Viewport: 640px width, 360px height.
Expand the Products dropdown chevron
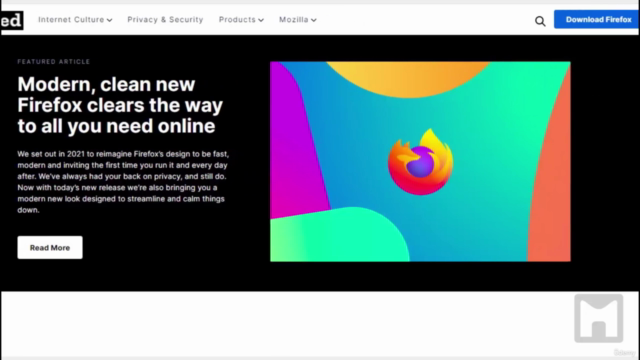tap(261, 20)
